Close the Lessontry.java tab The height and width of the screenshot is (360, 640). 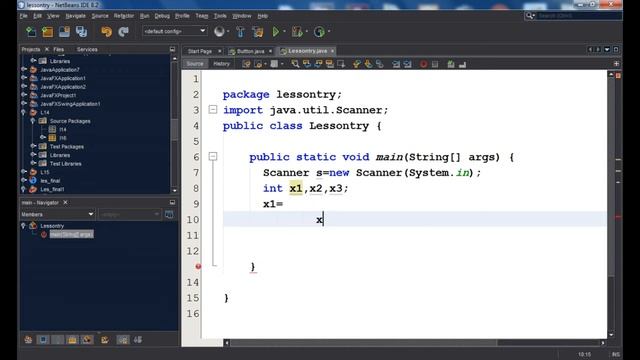click(x=333, y=51)
